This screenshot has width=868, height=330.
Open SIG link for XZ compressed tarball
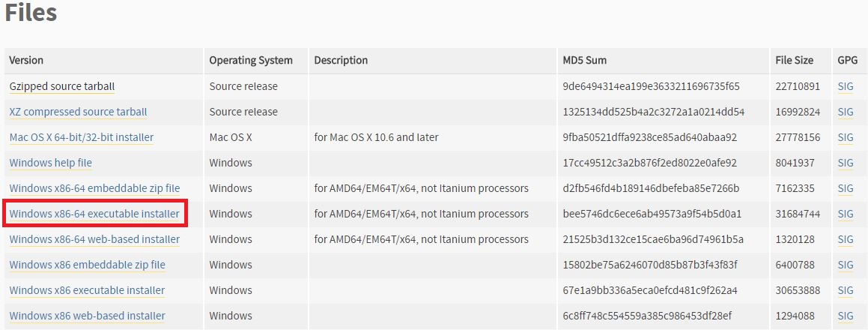pos(846,112)
